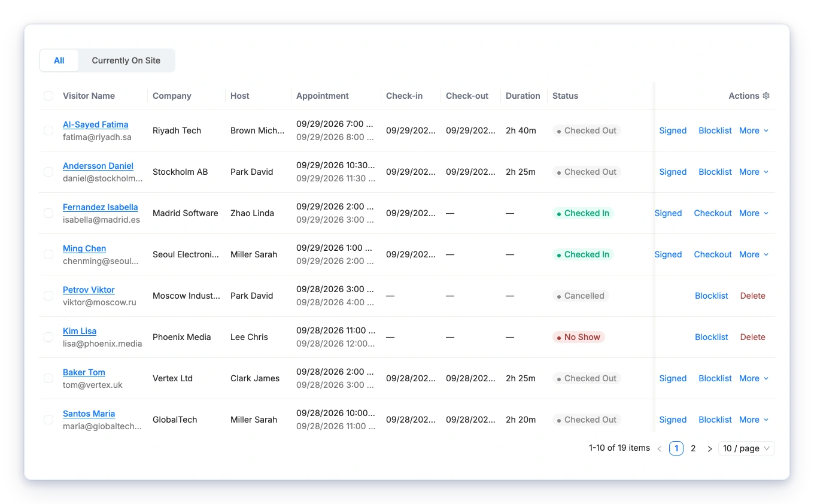Click the Status column header
814x504 pixels.
[565, 96]
